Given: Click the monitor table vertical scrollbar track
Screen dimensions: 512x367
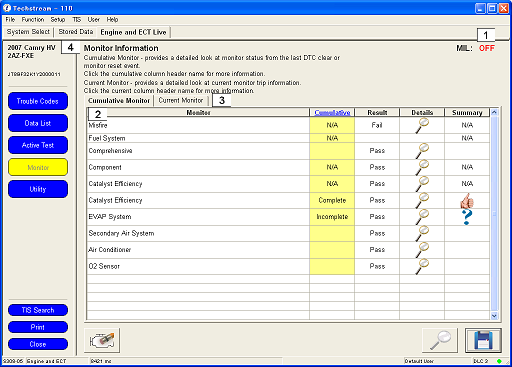Looking at the screenshot, I should tap(494, 213).
